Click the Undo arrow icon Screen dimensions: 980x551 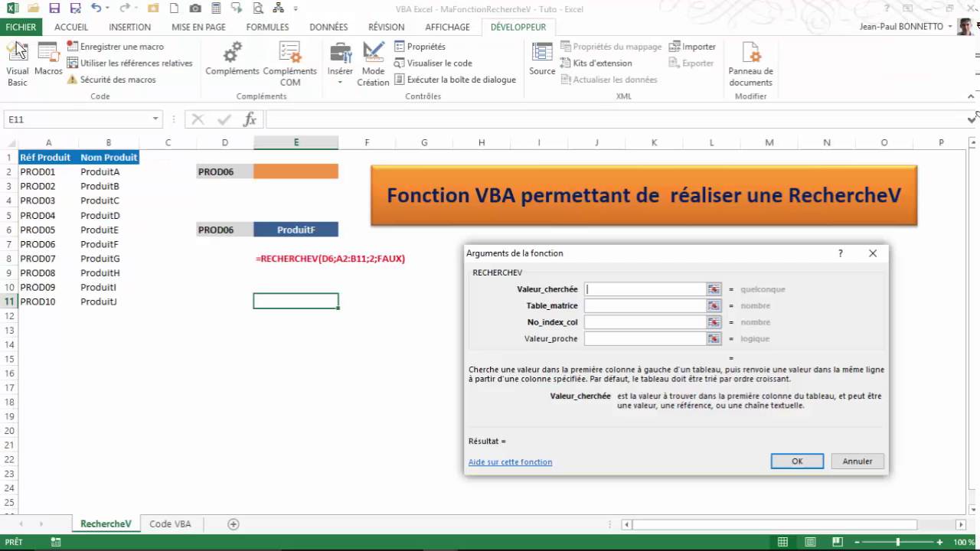click(x=96, y=9)
